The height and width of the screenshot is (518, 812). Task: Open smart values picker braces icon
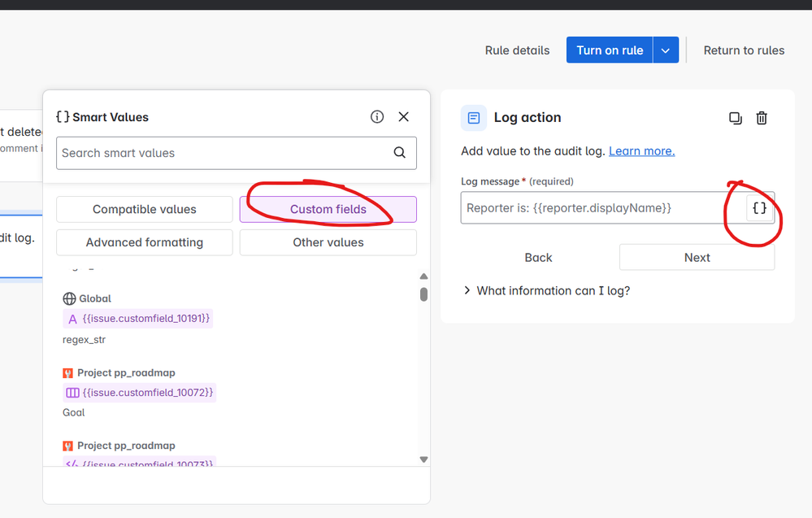759,208
